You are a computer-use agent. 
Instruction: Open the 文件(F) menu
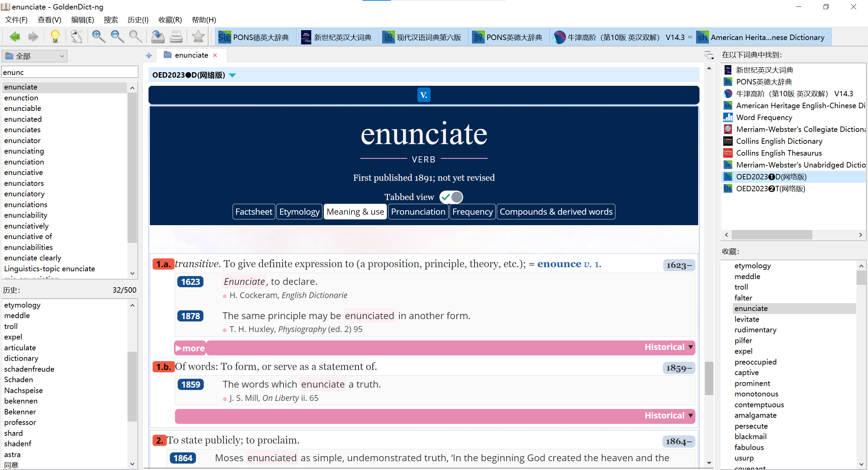pos(16,20)
